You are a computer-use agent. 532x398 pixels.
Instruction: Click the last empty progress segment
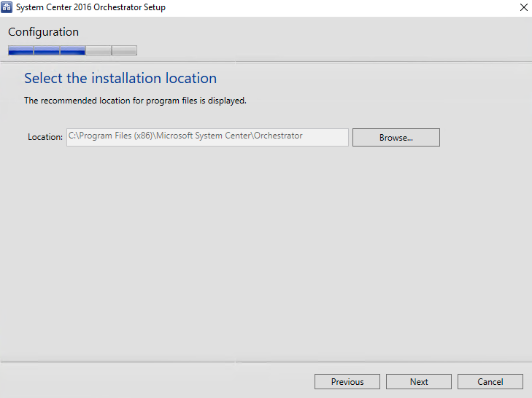point(124,50)
